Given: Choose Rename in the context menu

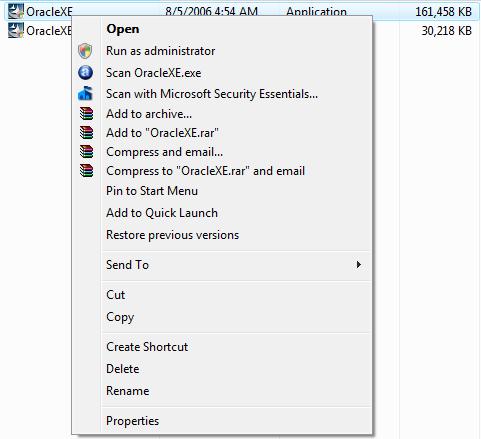Looking at the screenshot, I should tap(128, 391).
